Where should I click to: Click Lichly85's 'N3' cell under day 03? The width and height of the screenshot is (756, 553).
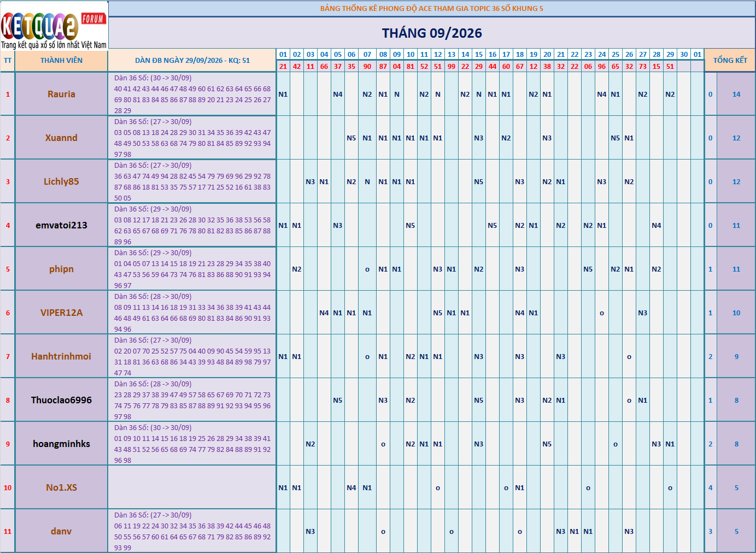click(x=310, y=181)
